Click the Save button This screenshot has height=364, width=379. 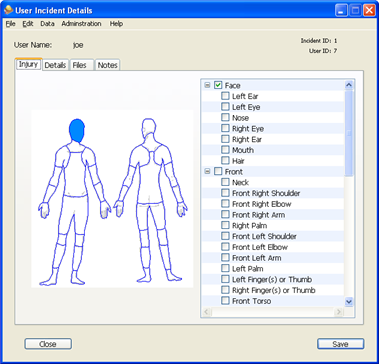coord(340,344)
